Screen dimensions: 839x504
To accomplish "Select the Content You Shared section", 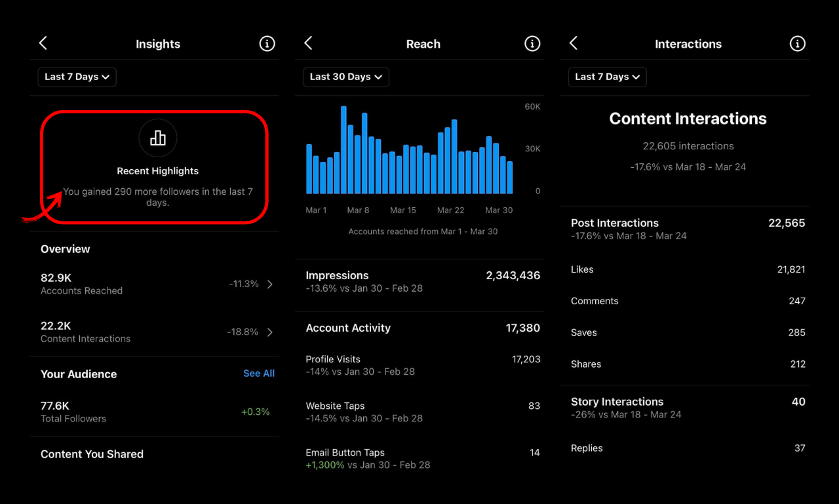I will click(92, 454).
